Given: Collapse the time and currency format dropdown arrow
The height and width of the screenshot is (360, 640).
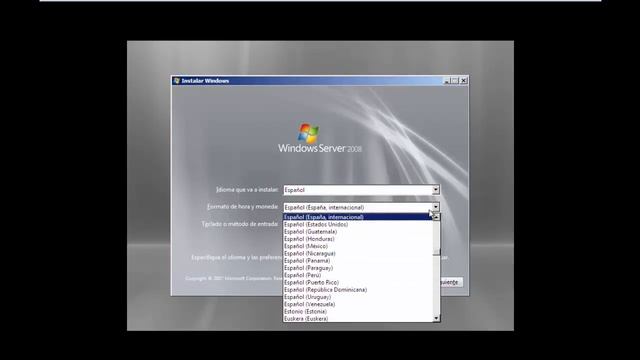Looking at the screenshot, I should (x=436, y=207).
